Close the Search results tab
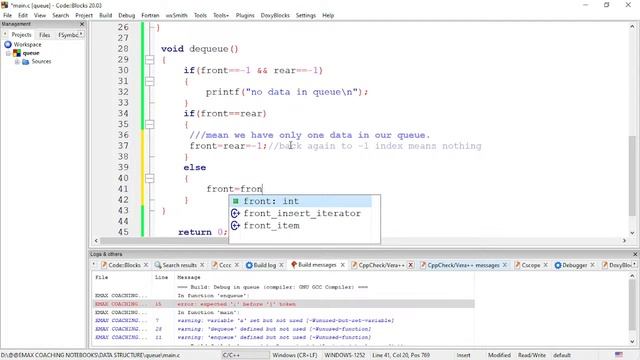640x360 pixels. [x=202, y=265]
